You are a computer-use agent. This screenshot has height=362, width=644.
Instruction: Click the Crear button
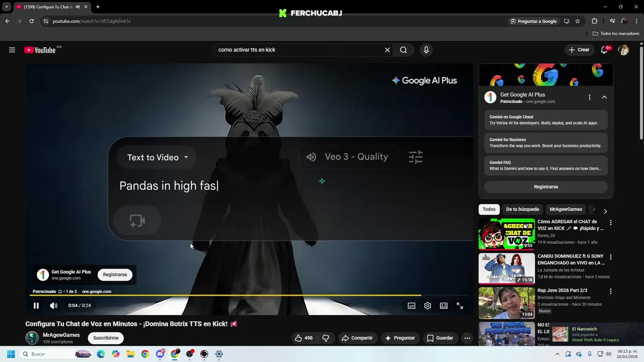click(579, 50)
